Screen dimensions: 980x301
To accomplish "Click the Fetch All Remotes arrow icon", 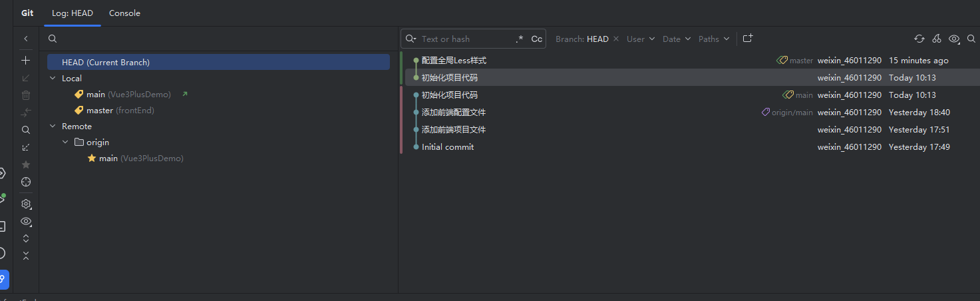I will [26, 147].
